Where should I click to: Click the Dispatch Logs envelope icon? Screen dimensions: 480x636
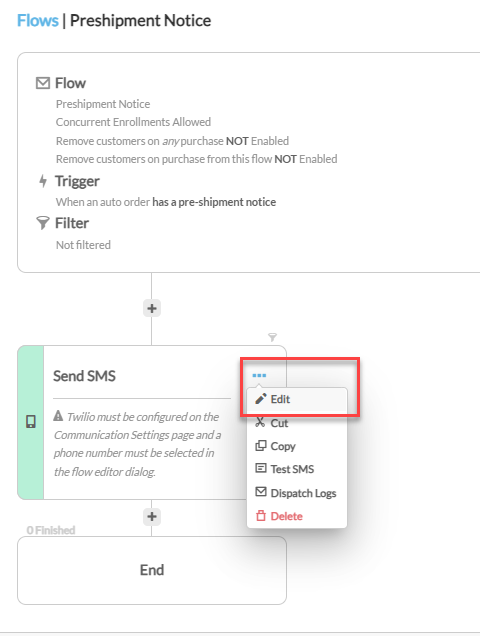[260, 492]
